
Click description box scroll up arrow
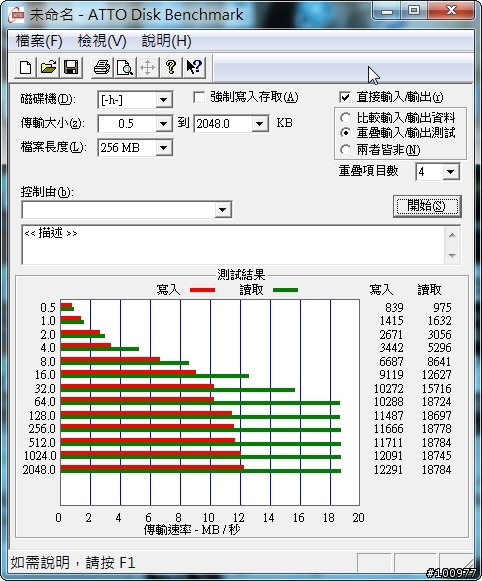(452, 235)
